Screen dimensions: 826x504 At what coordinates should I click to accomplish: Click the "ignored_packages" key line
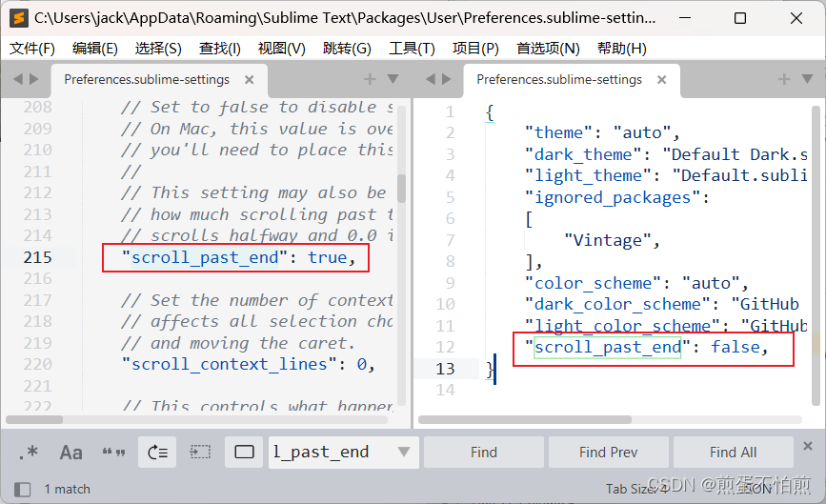click(616, 197)
